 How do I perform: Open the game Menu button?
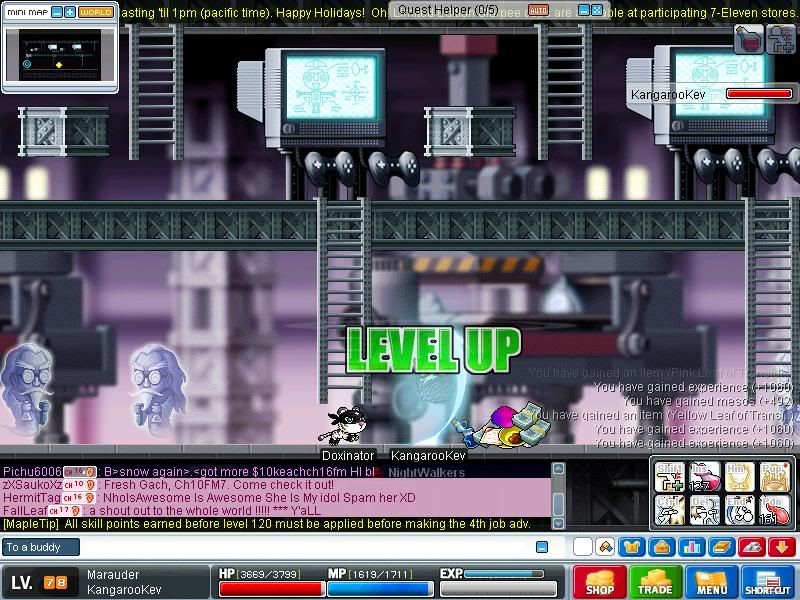[711, 582]
